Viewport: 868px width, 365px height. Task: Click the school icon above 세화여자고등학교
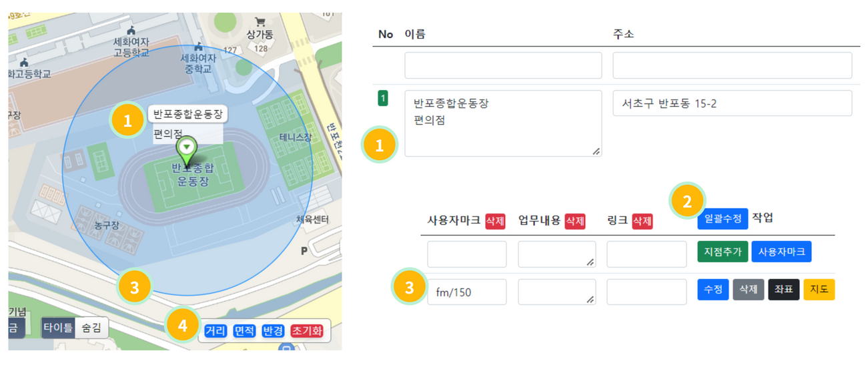click(x=131, y=30)
